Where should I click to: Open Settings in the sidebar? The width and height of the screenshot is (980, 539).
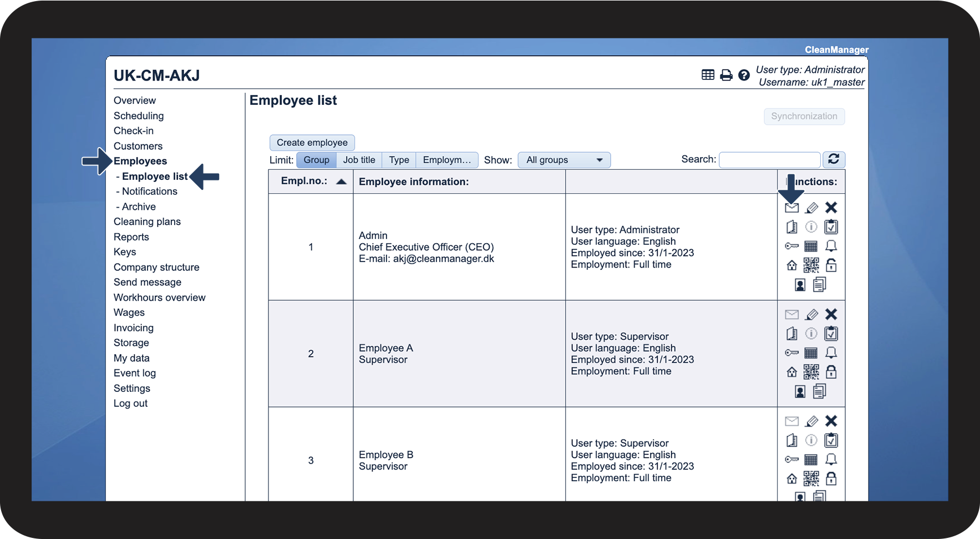click(132, 389)
